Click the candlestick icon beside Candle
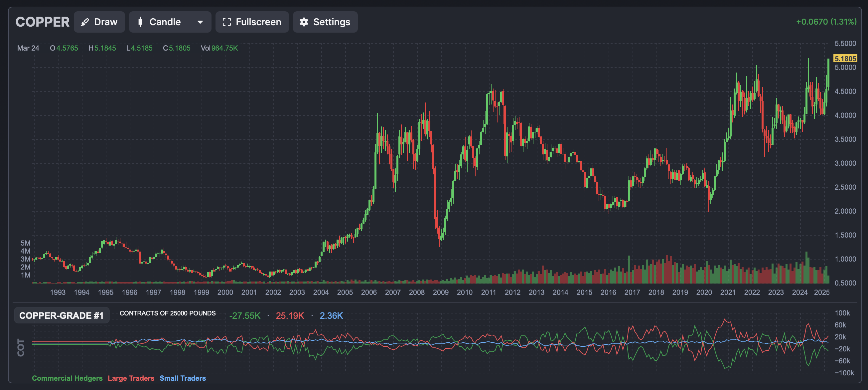 (x=140, y=22)
